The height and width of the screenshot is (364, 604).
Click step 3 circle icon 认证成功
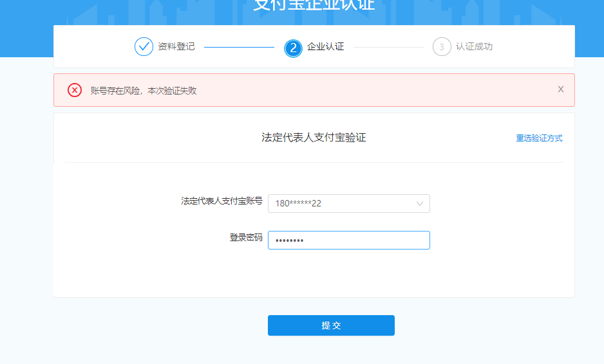[442, 46]
